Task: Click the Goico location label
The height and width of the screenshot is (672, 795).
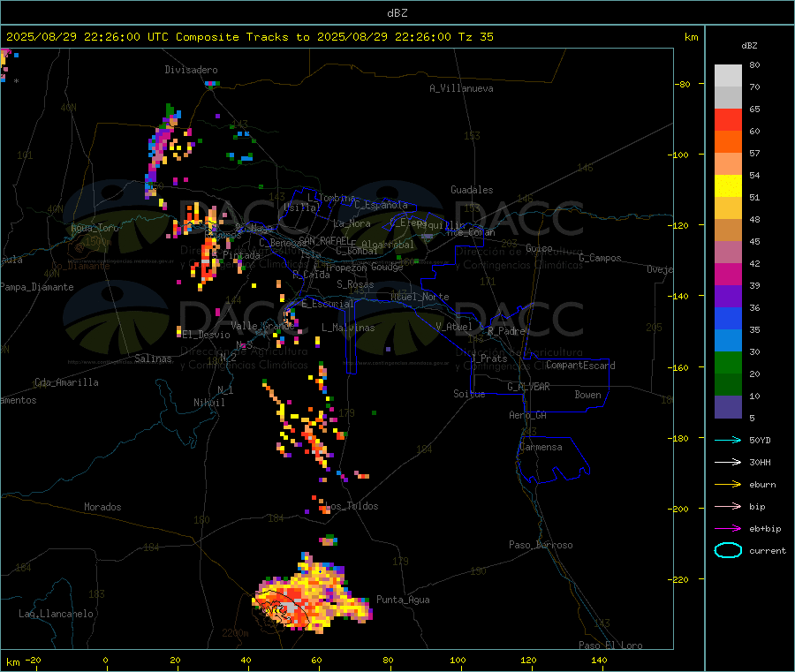Action: point(539,248)
